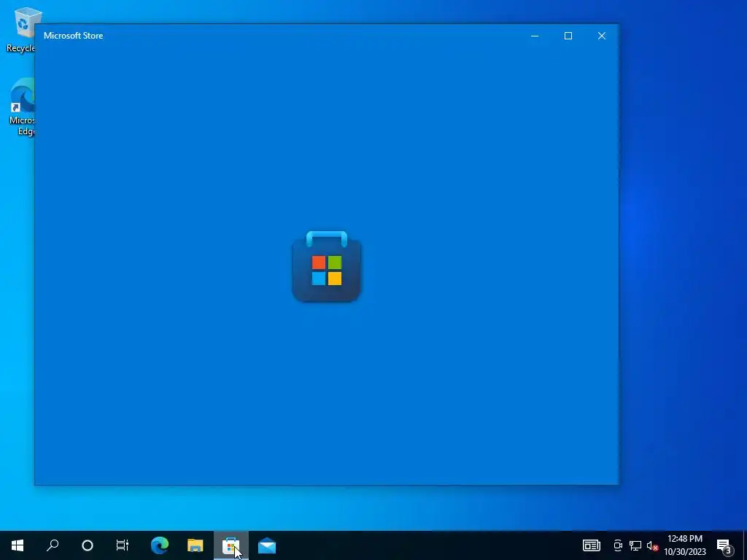The height and width of the screenshot is (560, 747).
Task: Select Microsoft Edge desktop shortcut
Action: pos(21,107)
